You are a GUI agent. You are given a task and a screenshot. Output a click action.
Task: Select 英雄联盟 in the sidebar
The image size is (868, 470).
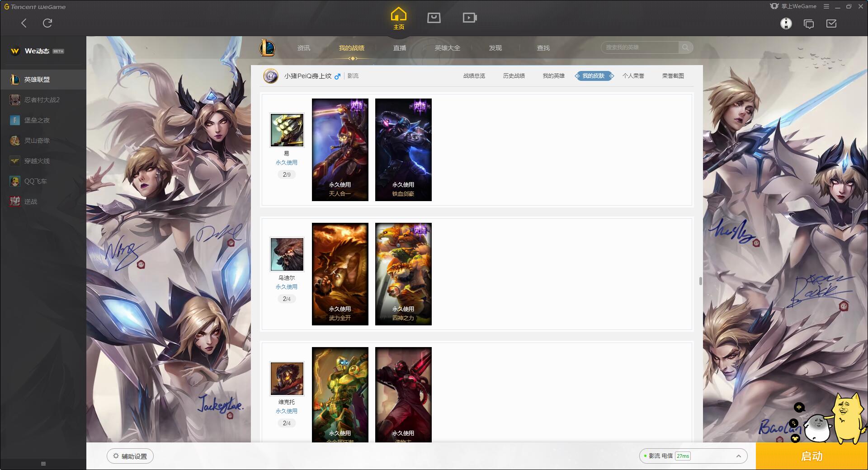click(43, 80)
